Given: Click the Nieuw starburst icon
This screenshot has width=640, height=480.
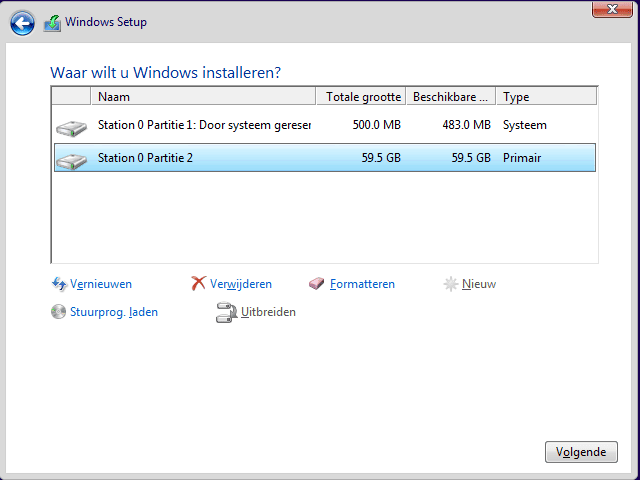Looking at the screenshot, I should pyautogui.click(x=451, y=284).
